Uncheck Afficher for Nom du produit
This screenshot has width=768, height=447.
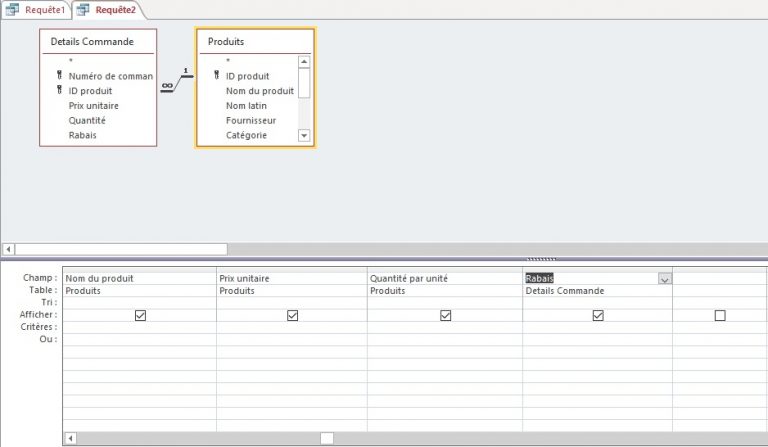pos(140,315)
